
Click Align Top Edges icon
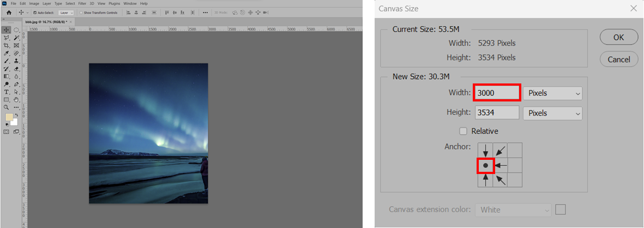[x=167, y=13]
